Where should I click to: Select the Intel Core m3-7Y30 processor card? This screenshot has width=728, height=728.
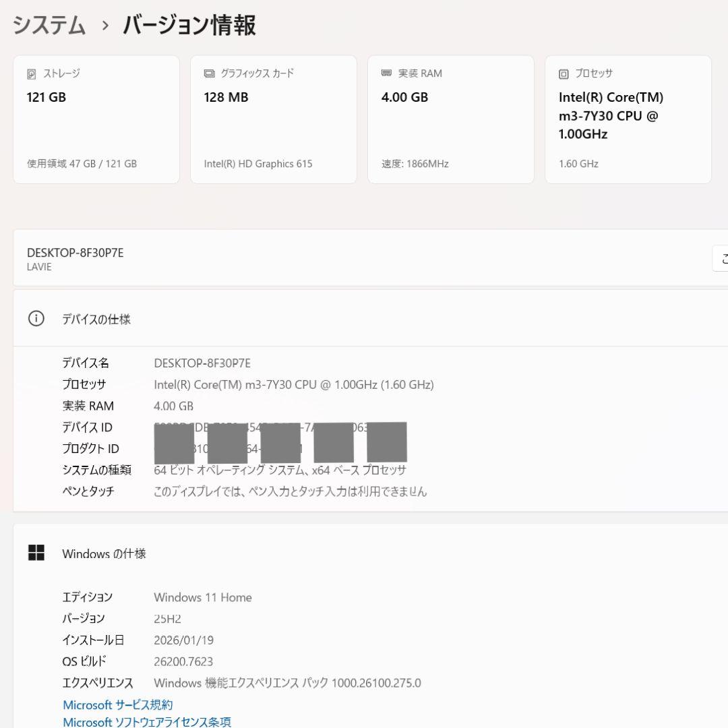(628, 119)
